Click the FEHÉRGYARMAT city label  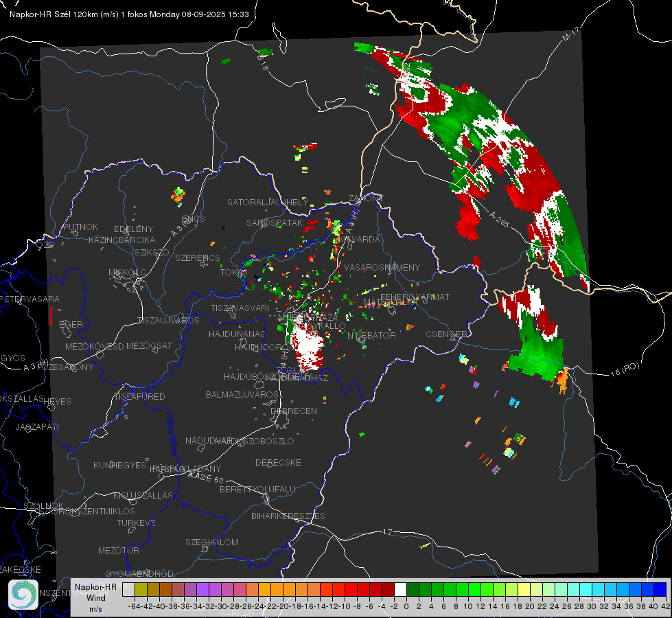[x=415, y=297]
